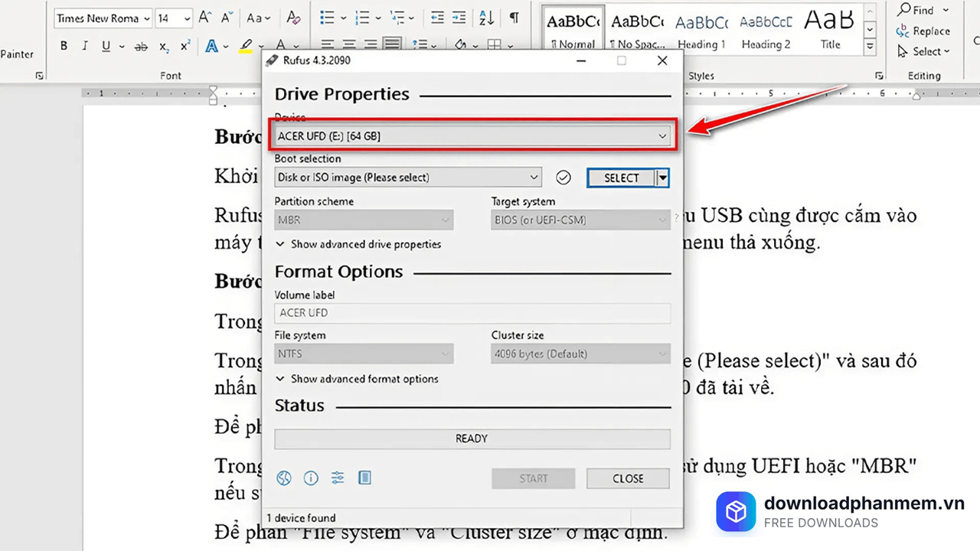Toggle Italic formatting
The image size is (980, 551).
pos(84,47)
